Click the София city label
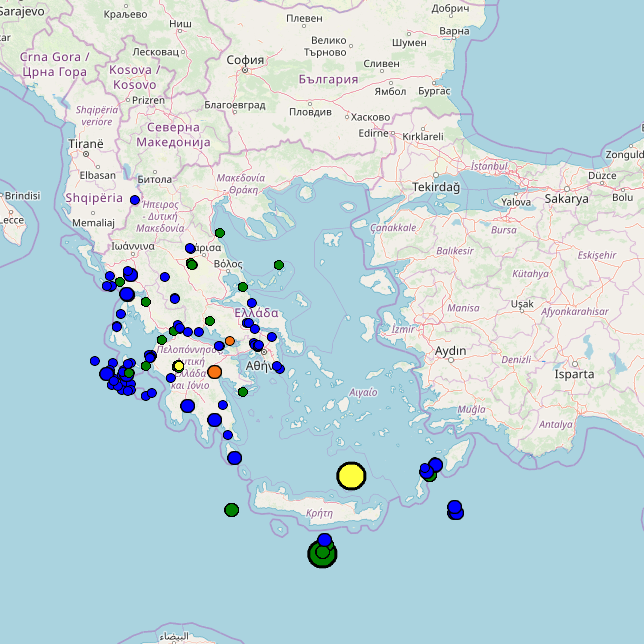Screen dimensions: 644x644 (245, 59)
